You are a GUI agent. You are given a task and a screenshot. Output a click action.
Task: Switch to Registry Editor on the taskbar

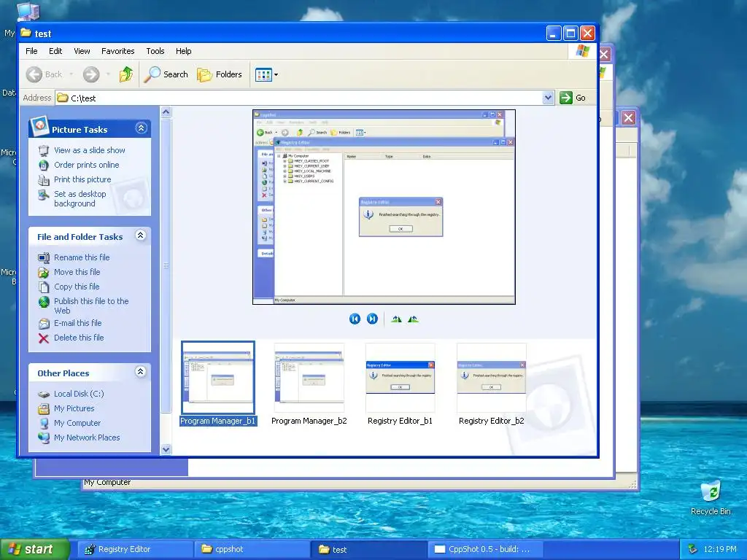[x=134, y=549]
